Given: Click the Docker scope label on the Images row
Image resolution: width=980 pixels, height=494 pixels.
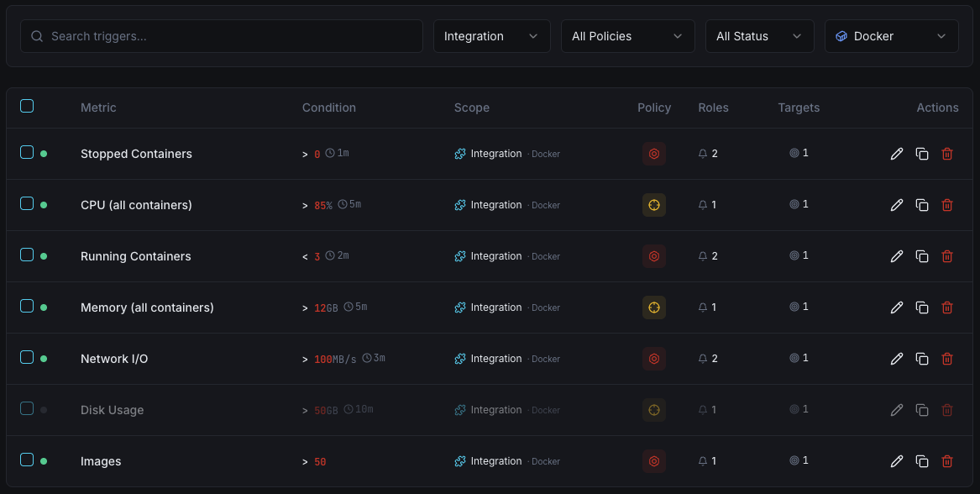Looking at the screenshot, I should 545,460.
